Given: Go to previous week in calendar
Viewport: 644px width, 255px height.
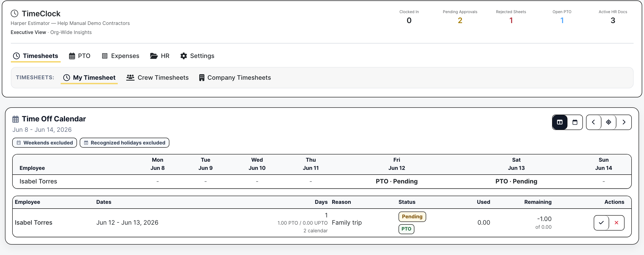Looking at the screenshot, I should click(594, 122).
